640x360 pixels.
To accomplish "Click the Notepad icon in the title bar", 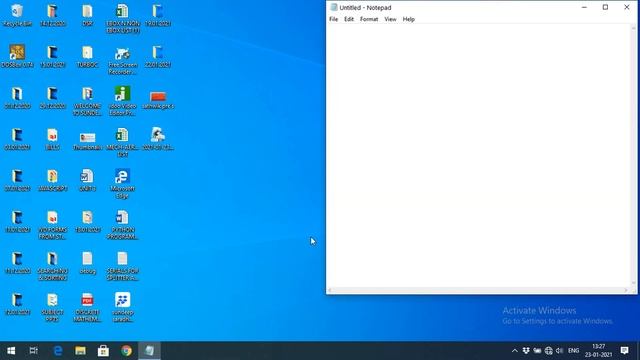I will 334,7.
